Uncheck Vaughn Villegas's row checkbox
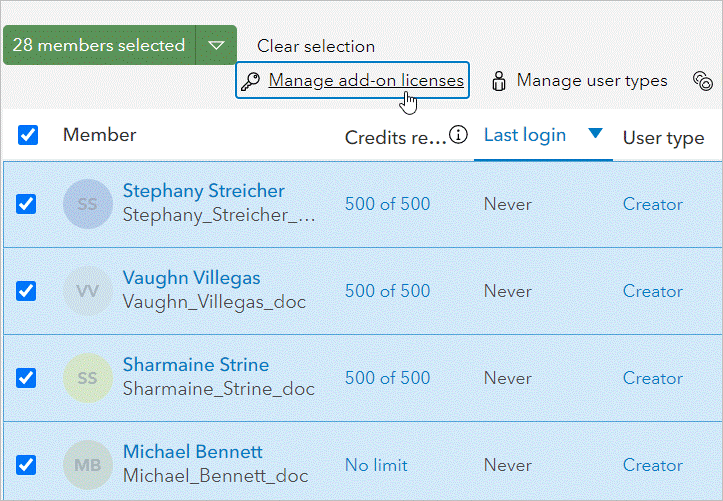The image size is (723, 501). coord(27,291)
